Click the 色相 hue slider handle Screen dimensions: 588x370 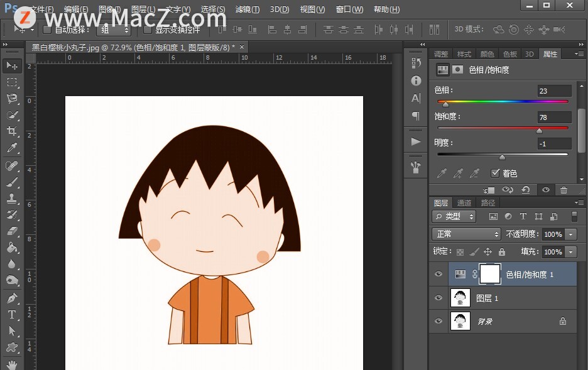[x=445, y=104]
